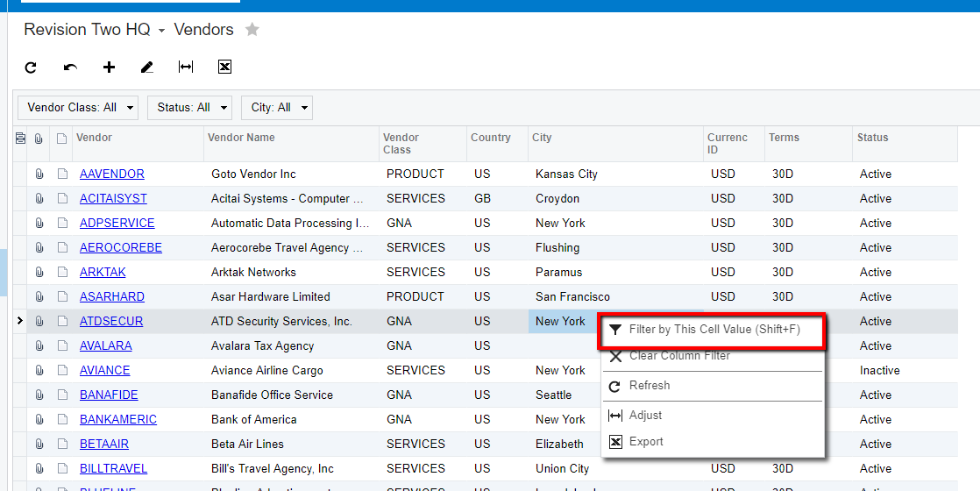Open attachments paperclip for AVALARA row
980x491 pixels.
(x=39, y=345)
